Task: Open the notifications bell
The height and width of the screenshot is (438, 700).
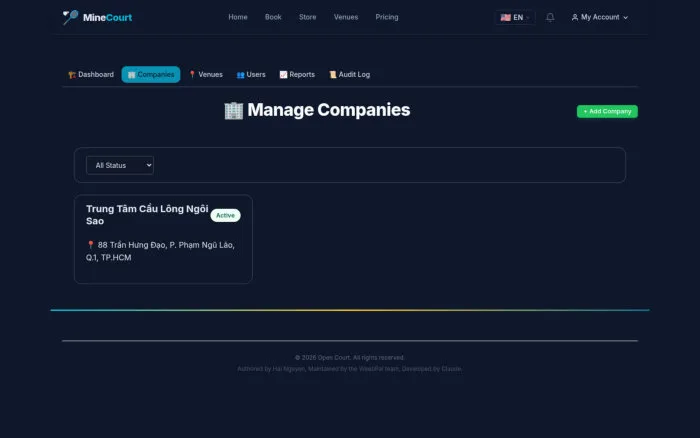Action: (550, 17)
